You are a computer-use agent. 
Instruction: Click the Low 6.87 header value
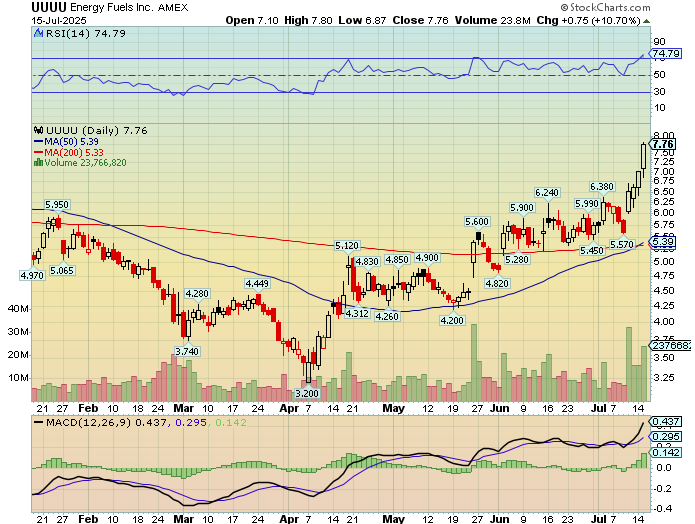pyautogui.click(x=362, y=20)
